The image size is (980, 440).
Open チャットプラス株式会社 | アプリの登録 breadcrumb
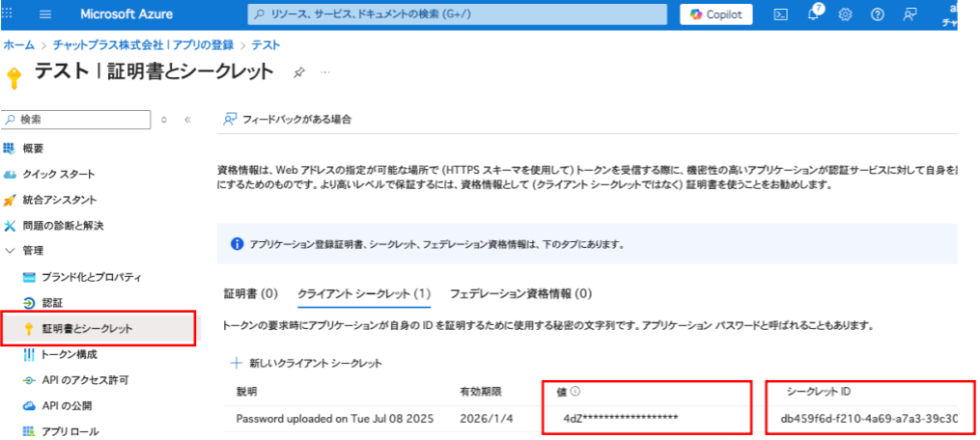click(143, 45)
